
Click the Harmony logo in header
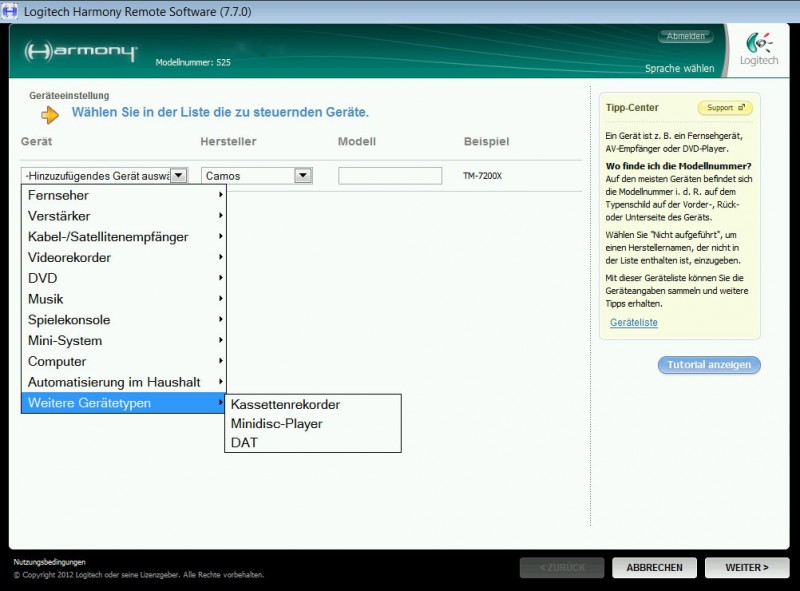click(x=81, y=52)
